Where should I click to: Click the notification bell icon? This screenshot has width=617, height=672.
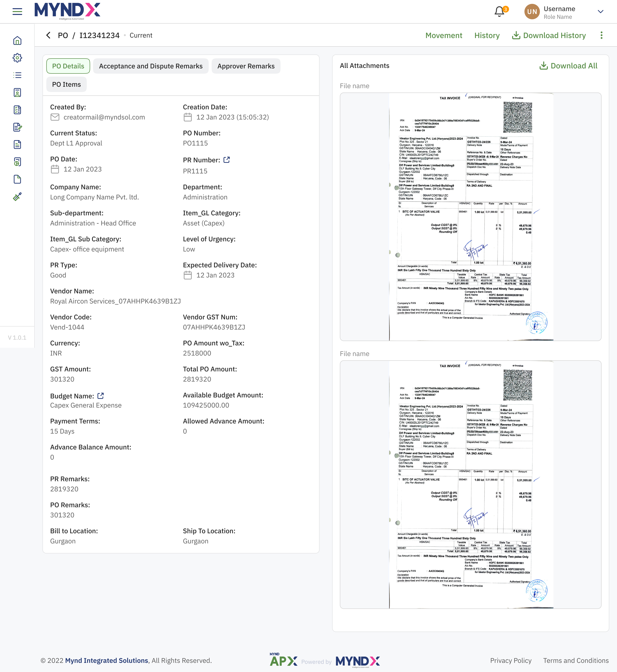(x=499, y=12)
